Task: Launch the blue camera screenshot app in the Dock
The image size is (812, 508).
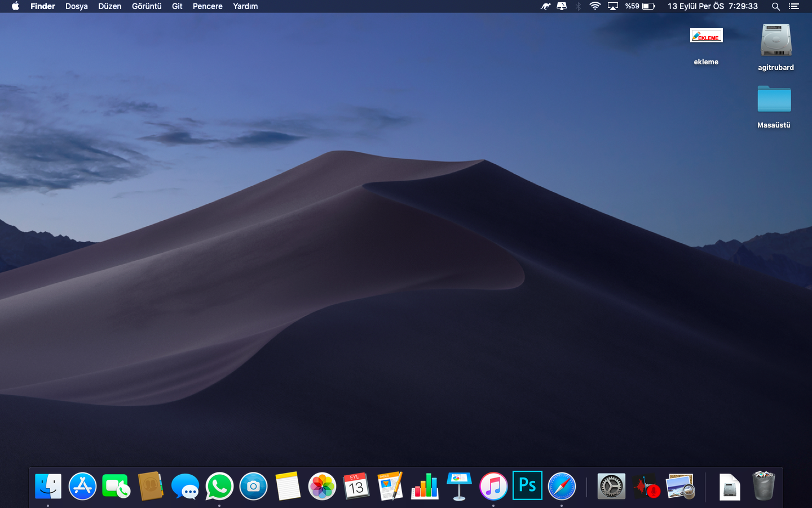Action: tap(253, 486)
